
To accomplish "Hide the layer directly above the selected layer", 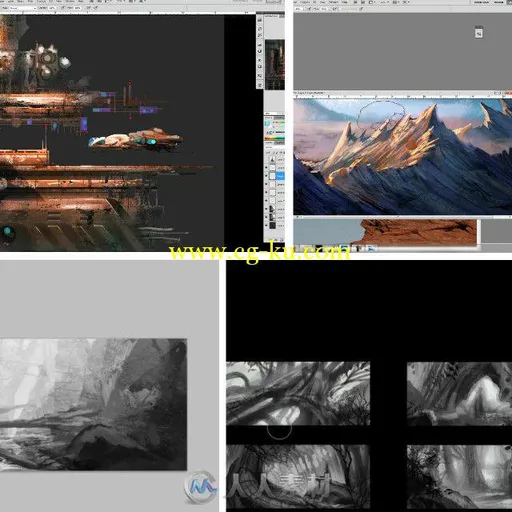I will click(x=266, y=167).
